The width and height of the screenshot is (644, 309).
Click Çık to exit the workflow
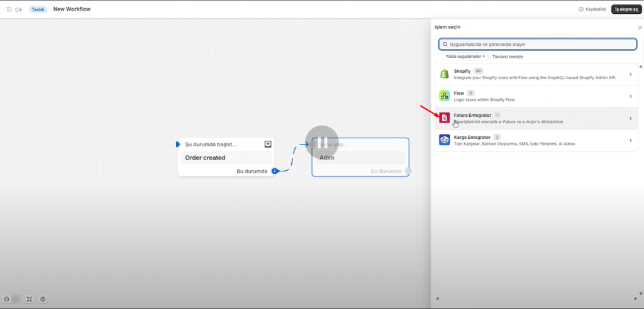pyautogui.click(x=15, y=9)
